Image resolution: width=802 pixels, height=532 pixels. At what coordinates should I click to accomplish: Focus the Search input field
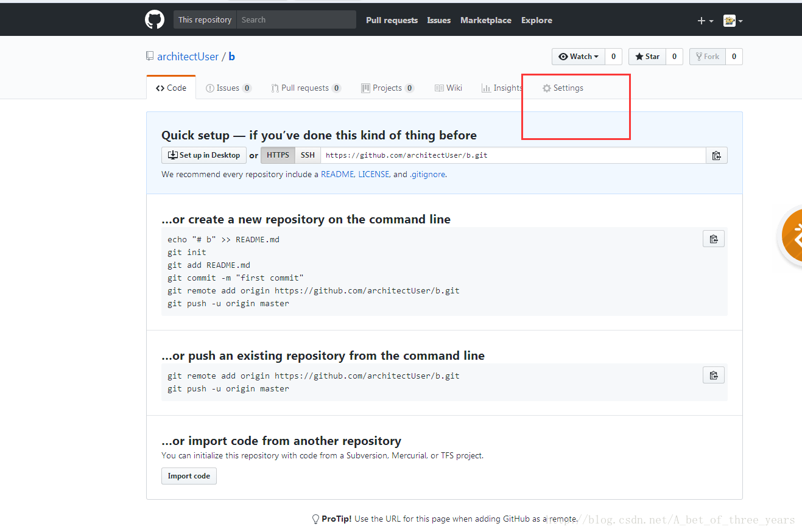tap(297, 19)
